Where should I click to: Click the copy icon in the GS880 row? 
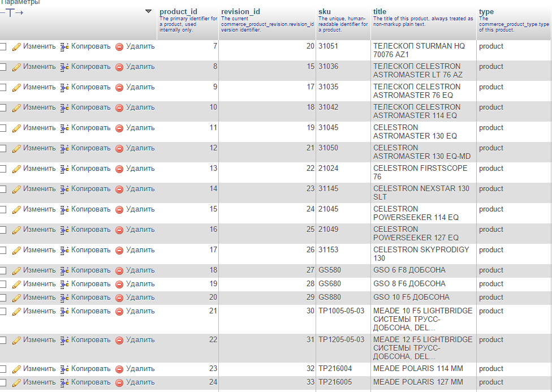64,298
